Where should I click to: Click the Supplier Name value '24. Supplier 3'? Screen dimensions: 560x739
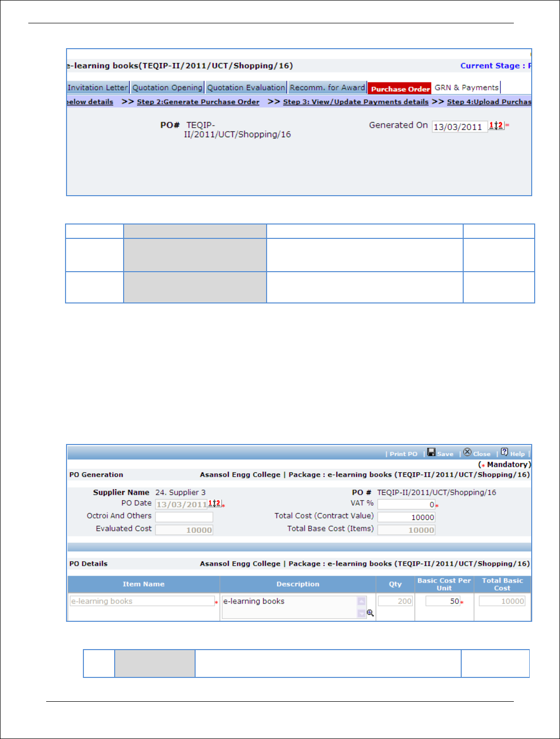click(x=180, y=492)
